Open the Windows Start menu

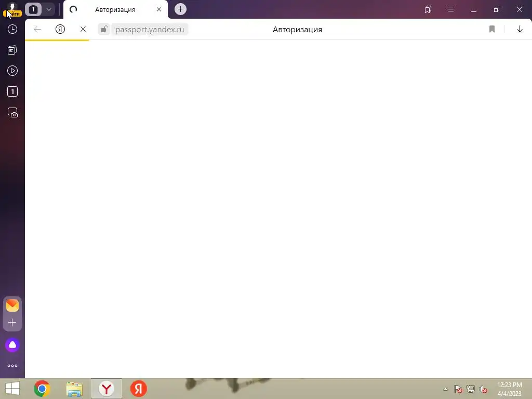coord(12,389)
